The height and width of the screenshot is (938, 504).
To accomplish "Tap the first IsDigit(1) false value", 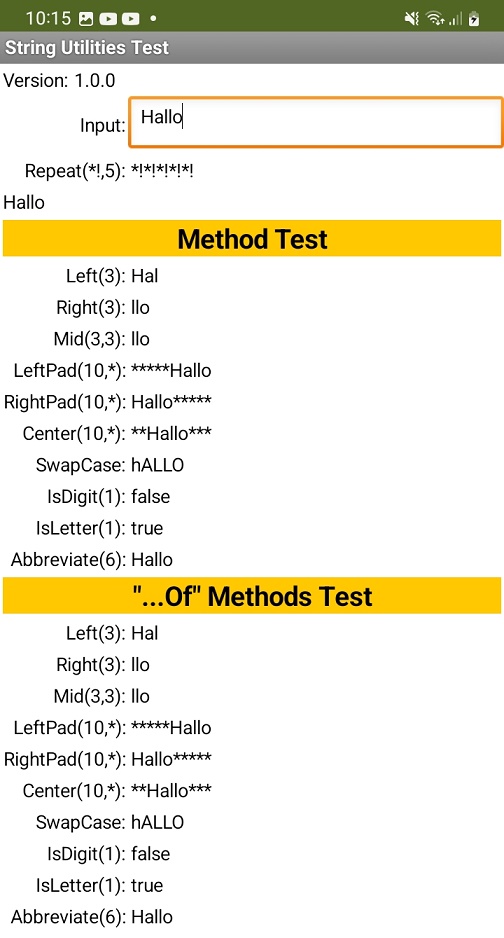I will tap(150, 497).
